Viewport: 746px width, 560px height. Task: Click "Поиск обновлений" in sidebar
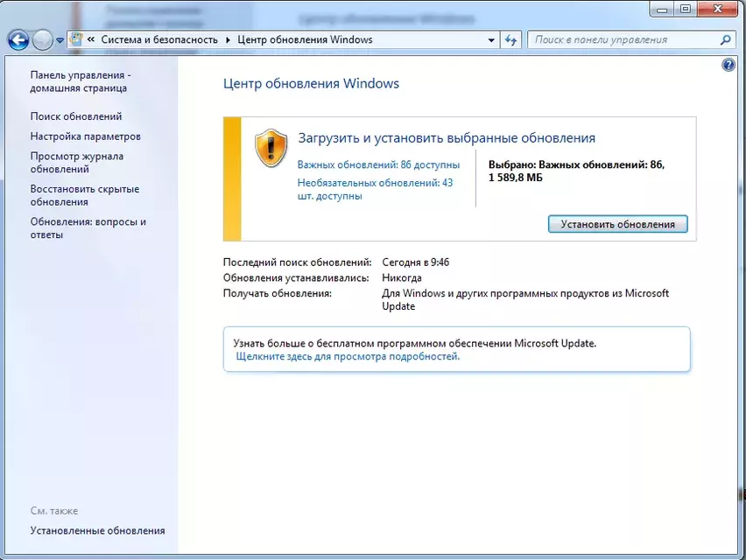coord(76,116)
